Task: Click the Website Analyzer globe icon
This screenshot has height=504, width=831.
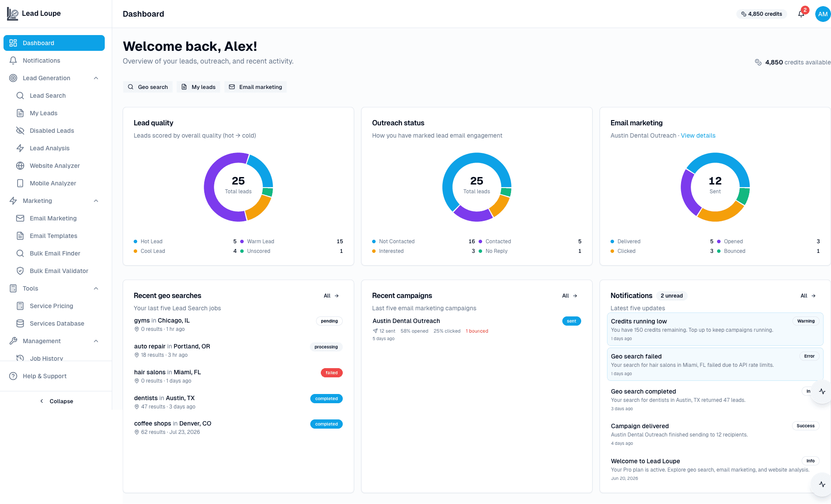Action: tap(20, 166)
